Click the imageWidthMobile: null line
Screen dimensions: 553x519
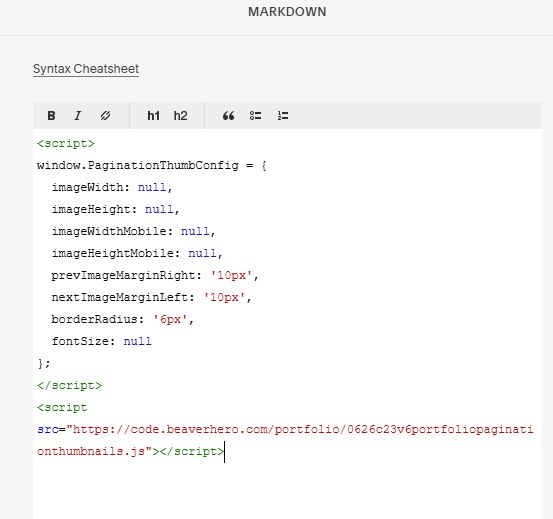pyautogui.click(x=134, y=232)
